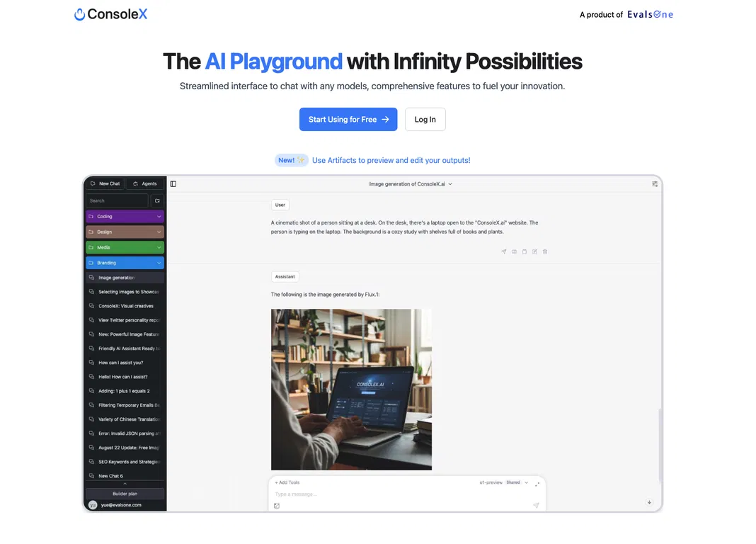Open the chat settings sliders icon
This screenshot has height=544, width=756.
pyautogui.click(x=655, y=183)
